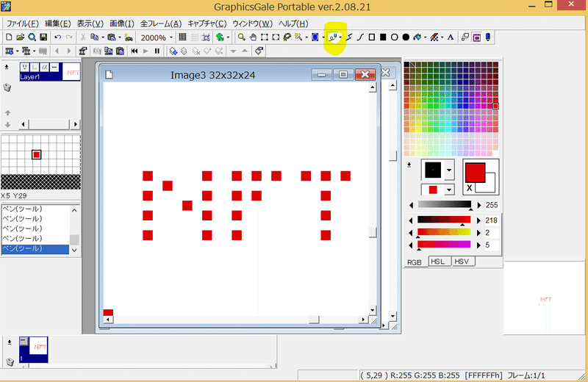Image resolution: width=588 pixels, height=382 pixels.
Task: Toggle the Layer1 lock L button
Action: (35, 67)
